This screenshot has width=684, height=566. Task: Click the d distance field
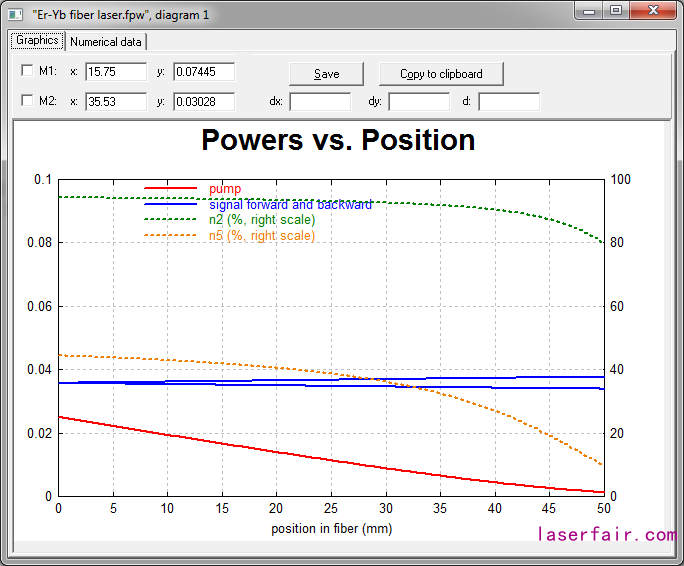click(x=508, y=101)
